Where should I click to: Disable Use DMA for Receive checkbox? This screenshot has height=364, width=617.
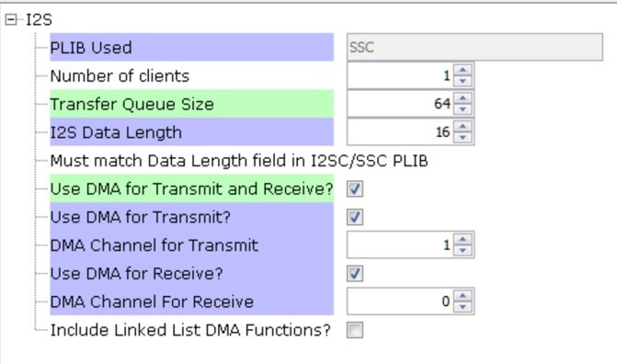[355, 274]
